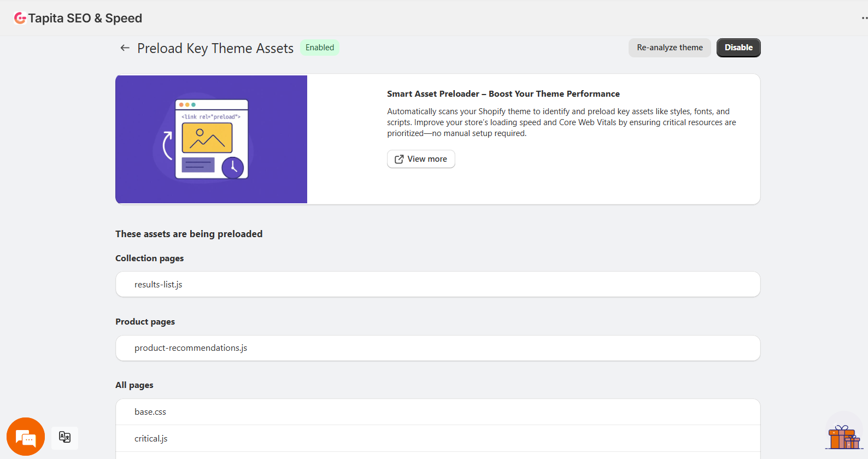Click the Re-analyze theme button
Viewport: 868px width, 459px height.
(670, 48)
